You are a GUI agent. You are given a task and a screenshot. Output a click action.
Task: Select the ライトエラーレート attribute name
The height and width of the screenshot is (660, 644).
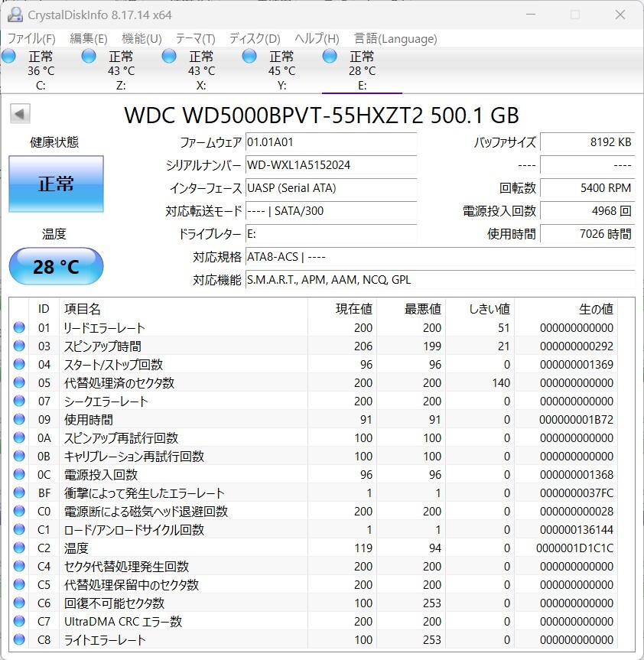point(105,640)
